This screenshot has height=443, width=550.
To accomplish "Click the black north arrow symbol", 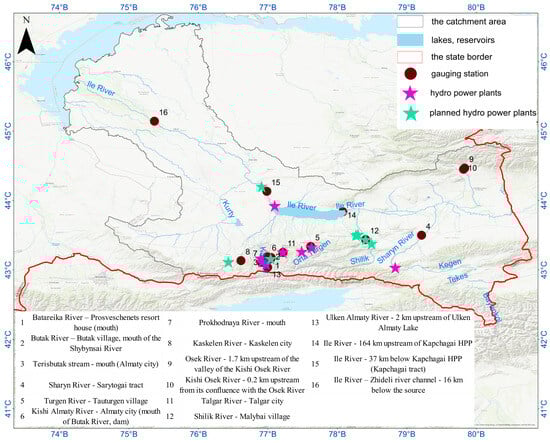I will point(26,41).
